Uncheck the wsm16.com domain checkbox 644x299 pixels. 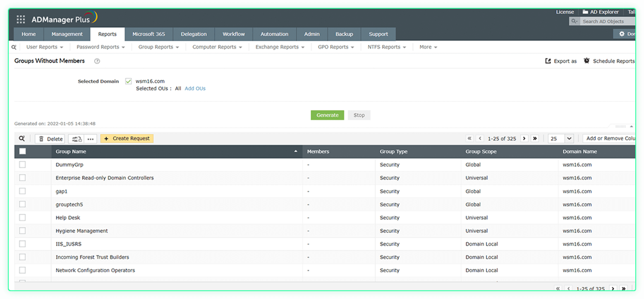coord(129,81)
